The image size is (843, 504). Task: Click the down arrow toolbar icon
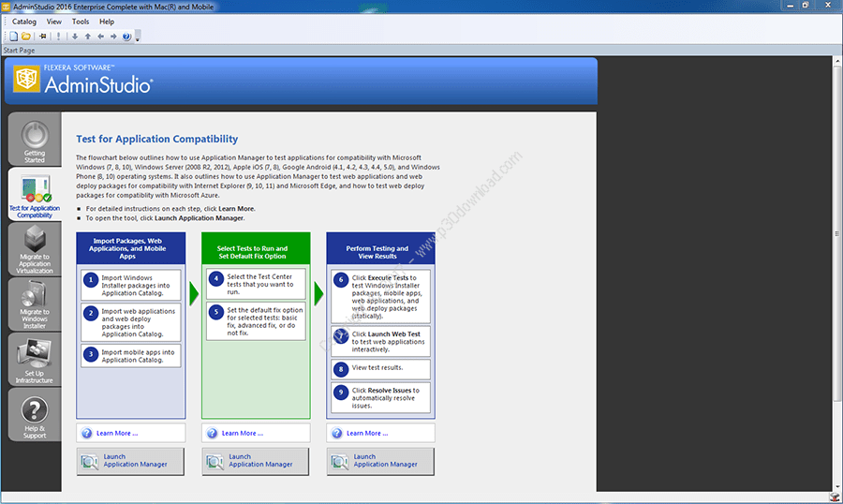75,37
